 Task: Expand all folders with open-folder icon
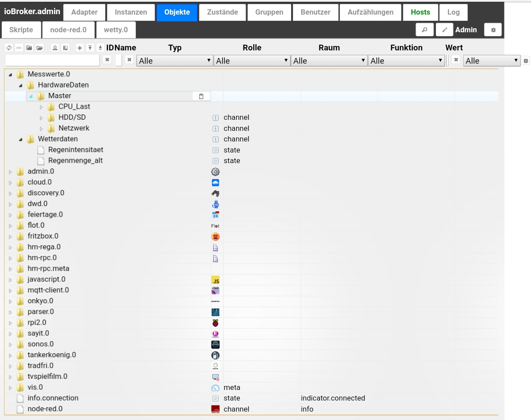click(39, 48)
